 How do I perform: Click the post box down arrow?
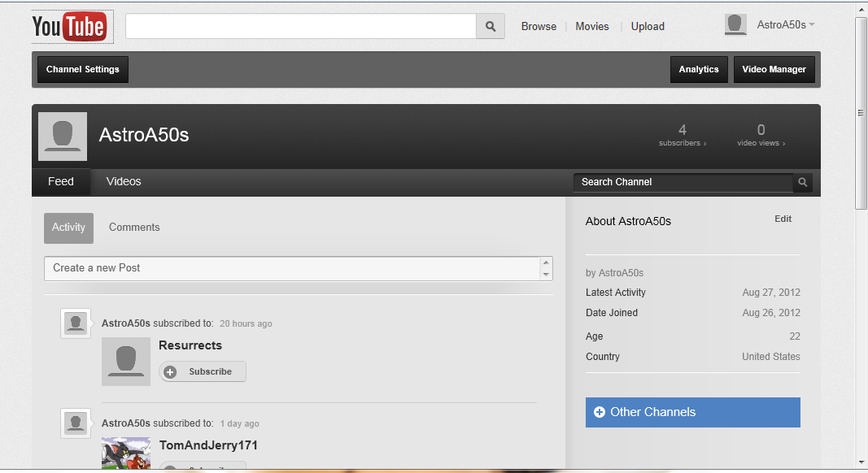click(547, 275)
